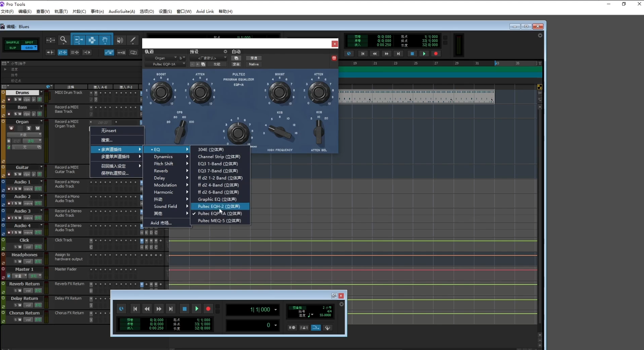Image resolution: width=644 pixels, height=350 pixels.
Task: Select the Pencil tool
Action: pyautogui.click(x=133, y=40)
